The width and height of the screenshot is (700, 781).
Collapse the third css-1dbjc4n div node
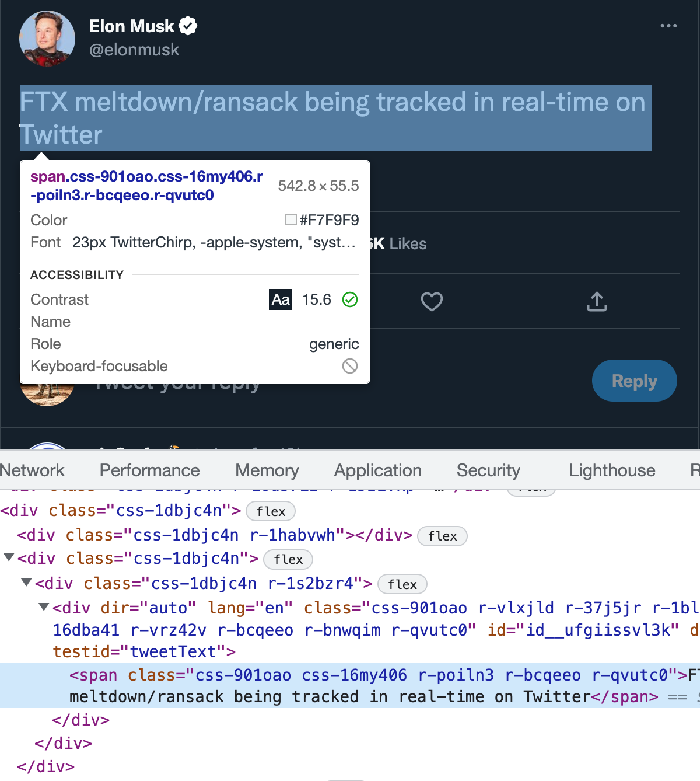tap(9, 558)
